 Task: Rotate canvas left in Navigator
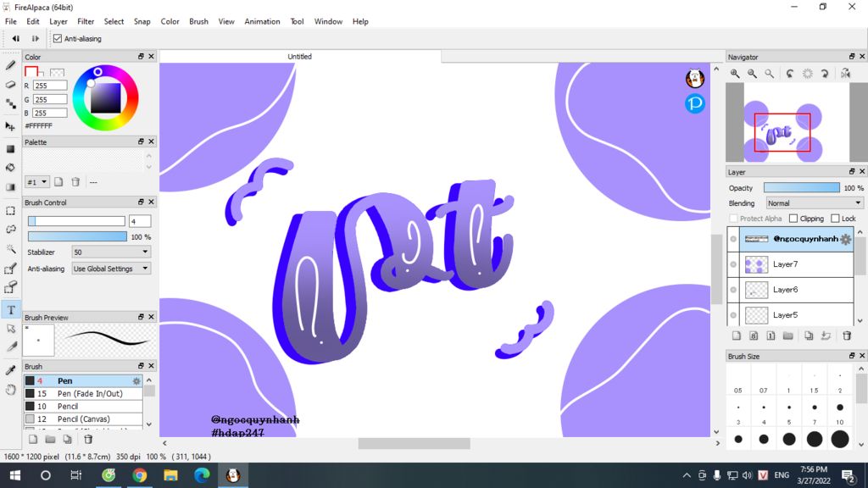(791, 74)
